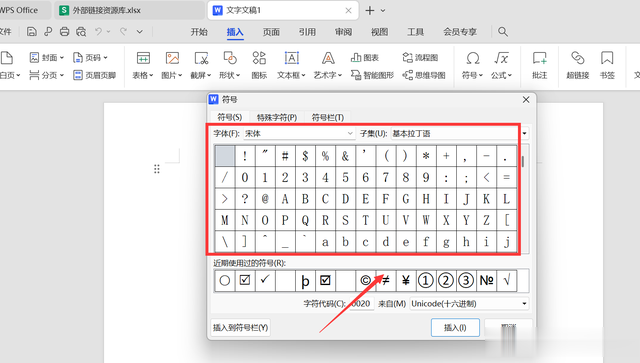The image size is (640, 363).
Task: Select the & symbol in the grid
Action: (x=345, y=156)
